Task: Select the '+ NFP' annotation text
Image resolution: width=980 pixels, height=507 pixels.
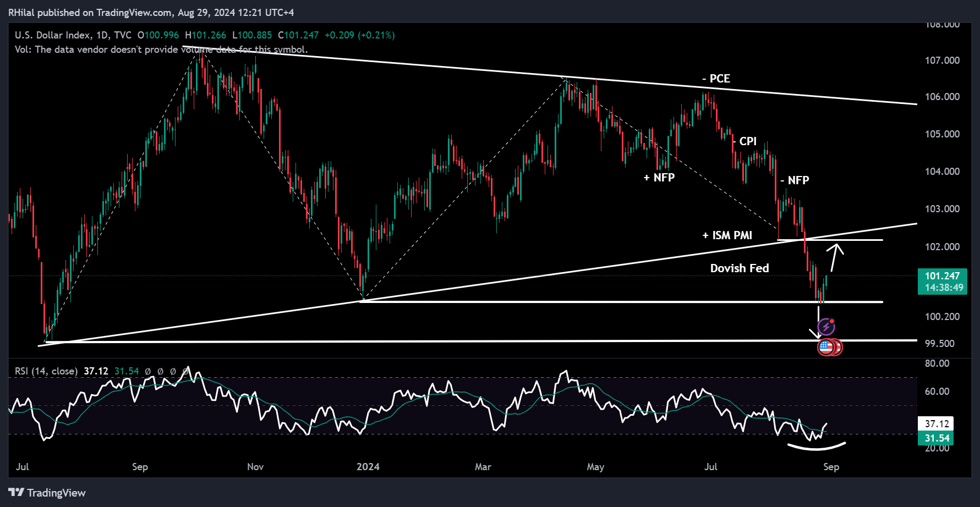Action: (659, 178)
